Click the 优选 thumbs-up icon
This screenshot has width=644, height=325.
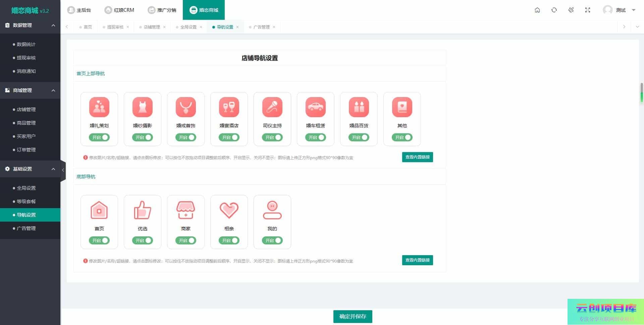click(143, 210)
